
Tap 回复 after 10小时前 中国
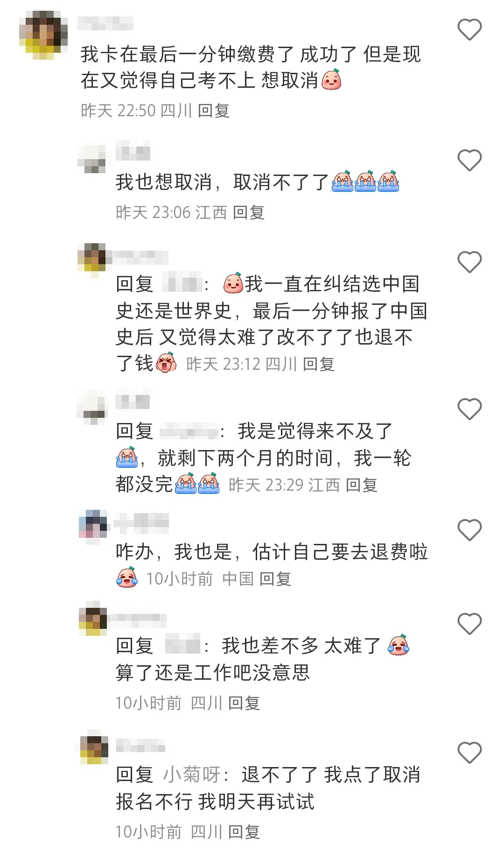click(275, 579)
